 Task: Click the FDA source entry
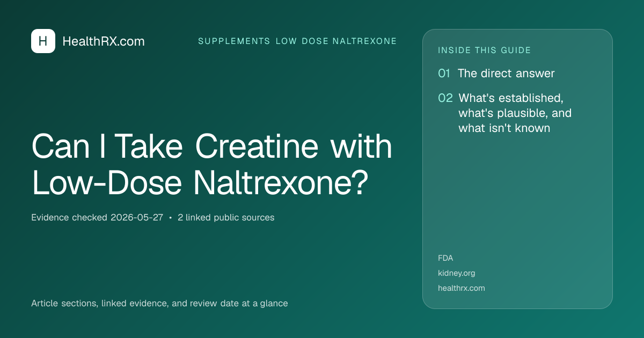pyautogui.click(x=445, y=258)
